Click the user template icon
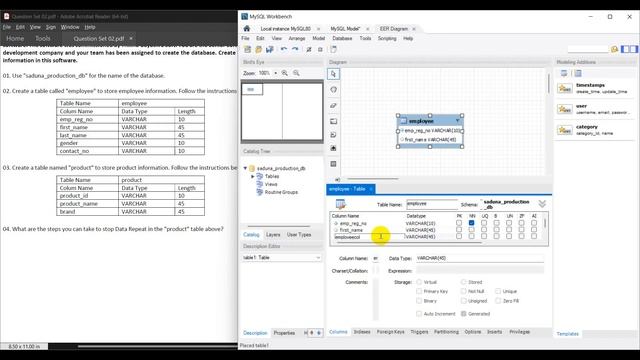This screenshot has height=360, width=640. point(565,109)
